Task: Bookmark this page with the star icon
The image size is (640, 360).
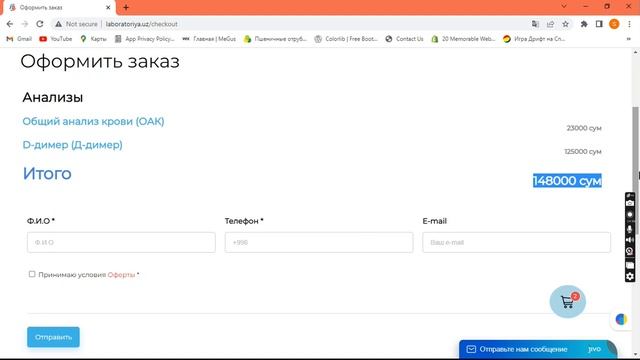Action: pyautogui.click(x=565, y=24)
